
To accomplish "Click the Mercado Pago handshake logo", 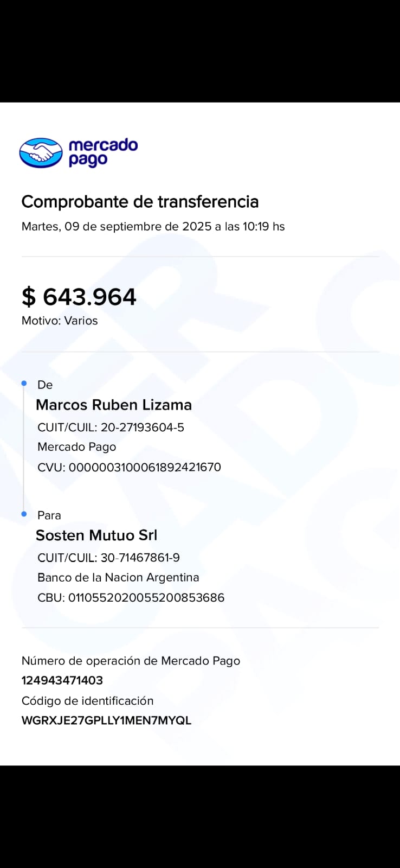I will coord(41,153).
